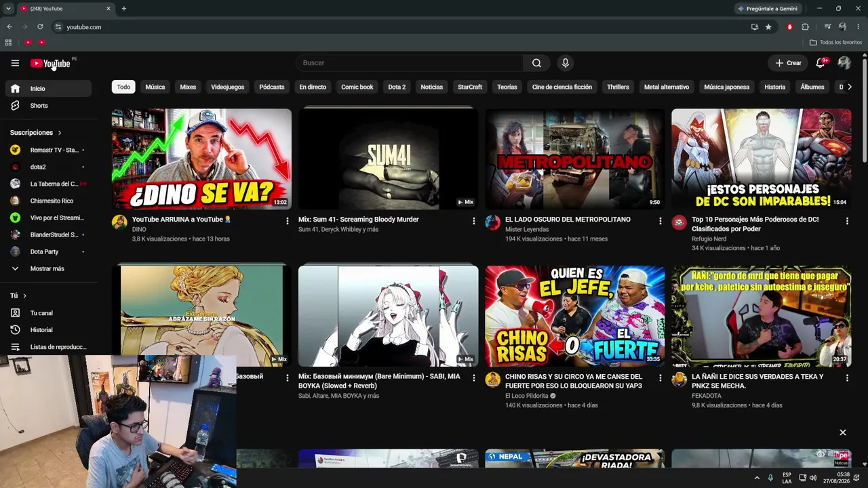868x488 pixels.
Task: Open options for EL LADO OSCURO DEL METROPOLITANO
Action: click(x=660, y=221)
